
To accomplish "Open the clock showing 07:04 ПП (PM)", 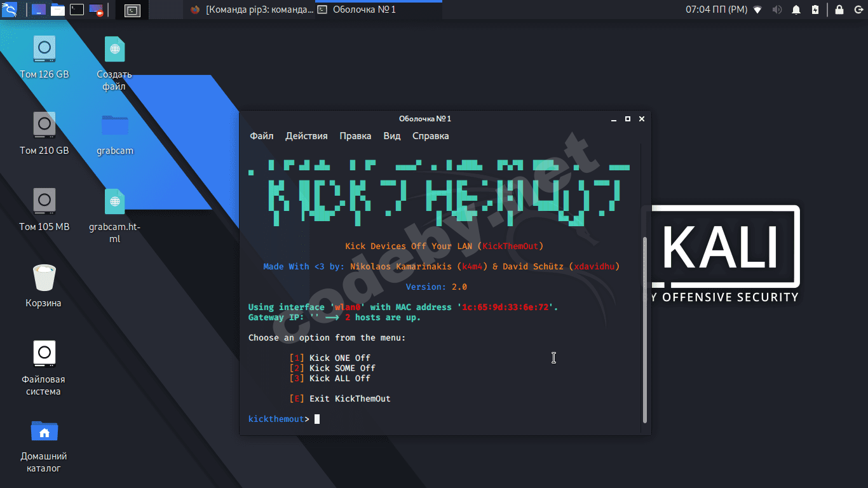I will [716, 10].
